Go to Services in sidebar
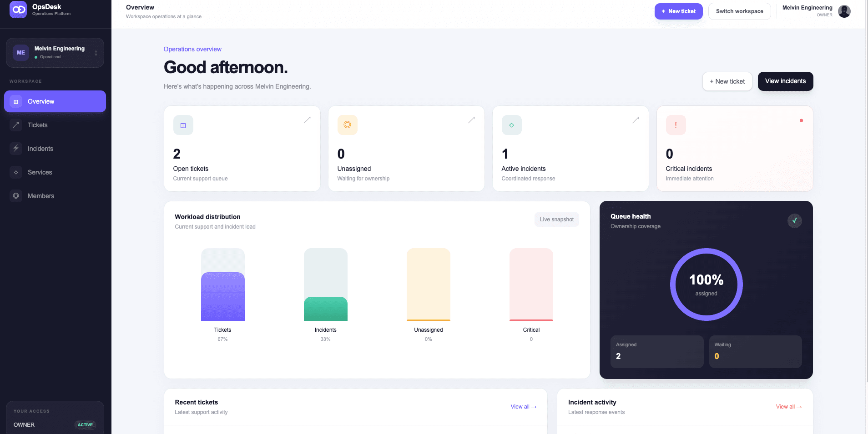The width and height of the screenshot is (868, 434). [55, 172]
